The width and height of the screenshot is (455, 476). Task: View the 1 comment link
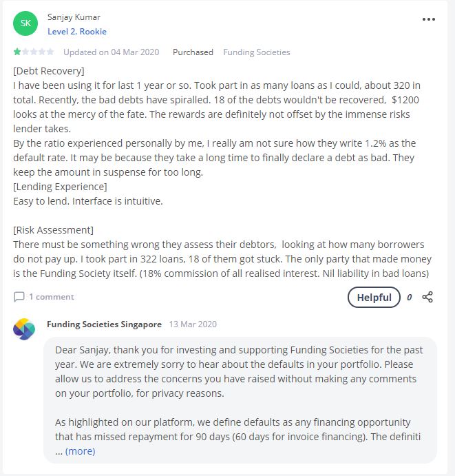click(51, 297)
